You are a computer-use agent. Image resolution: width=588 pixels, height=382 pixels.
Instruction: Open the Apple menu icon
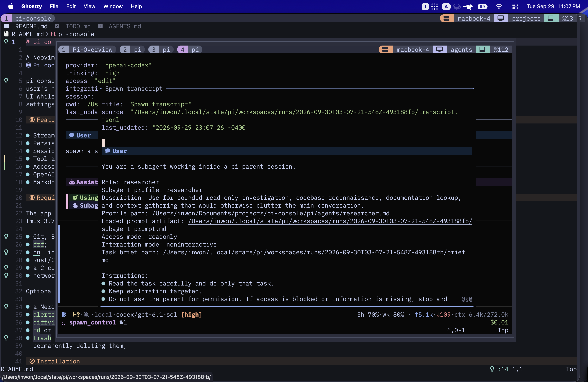pyautogui.click(x=11, y=6)
